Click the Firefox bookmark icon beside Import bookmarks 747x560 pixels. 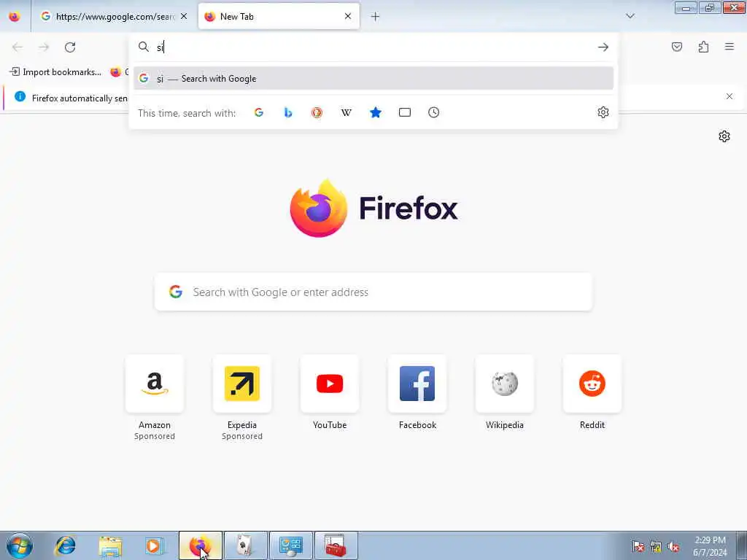pos(115,72)
